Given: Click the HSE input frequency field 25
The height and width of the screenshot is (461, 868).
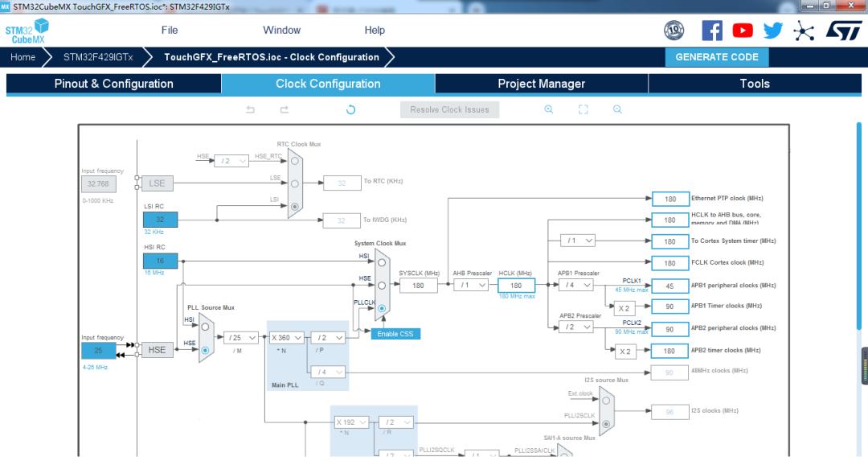Looking at the screenshot, I should click(x=99, y=350).
